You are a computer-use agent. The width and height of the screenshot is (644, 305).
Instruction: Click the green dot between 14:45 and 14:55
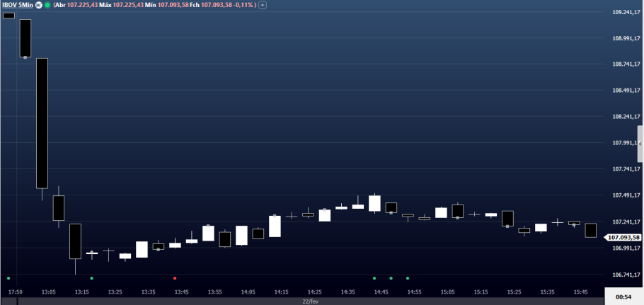click(391, 278)
